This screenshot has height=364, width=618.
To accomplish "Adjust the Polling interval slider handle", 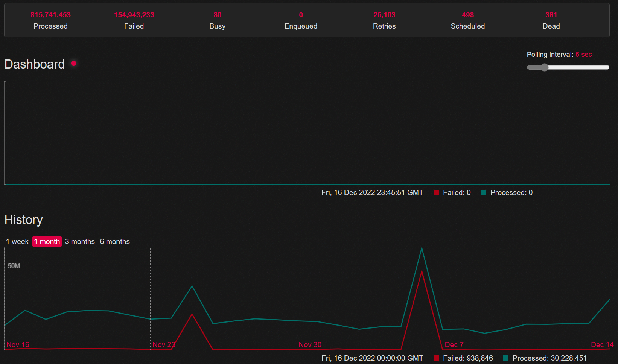I will click(544, 67).
